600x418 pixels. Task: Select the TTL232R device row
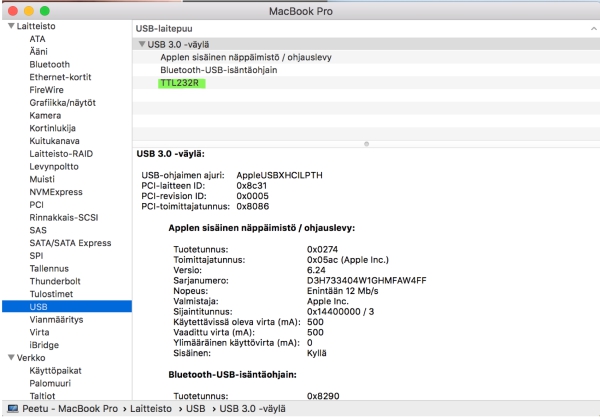[x=366, y=83]
